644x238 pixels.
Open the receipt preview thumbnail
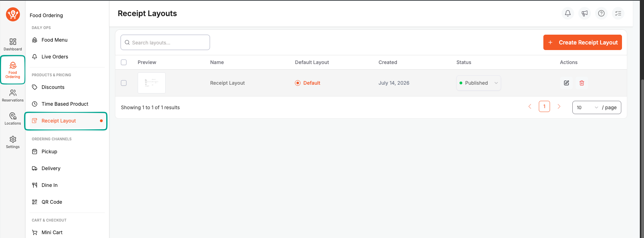[x=152, y=83]
